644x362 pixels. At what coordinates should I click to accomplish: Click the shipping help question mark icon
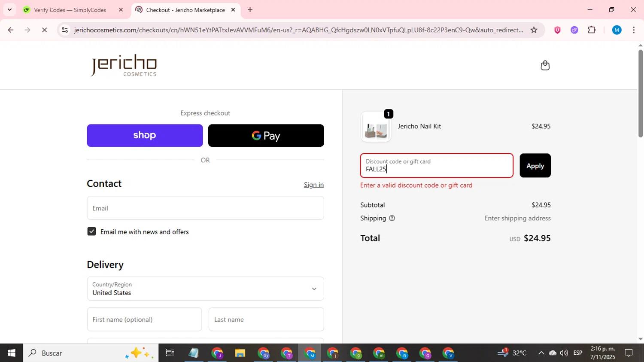392,218
